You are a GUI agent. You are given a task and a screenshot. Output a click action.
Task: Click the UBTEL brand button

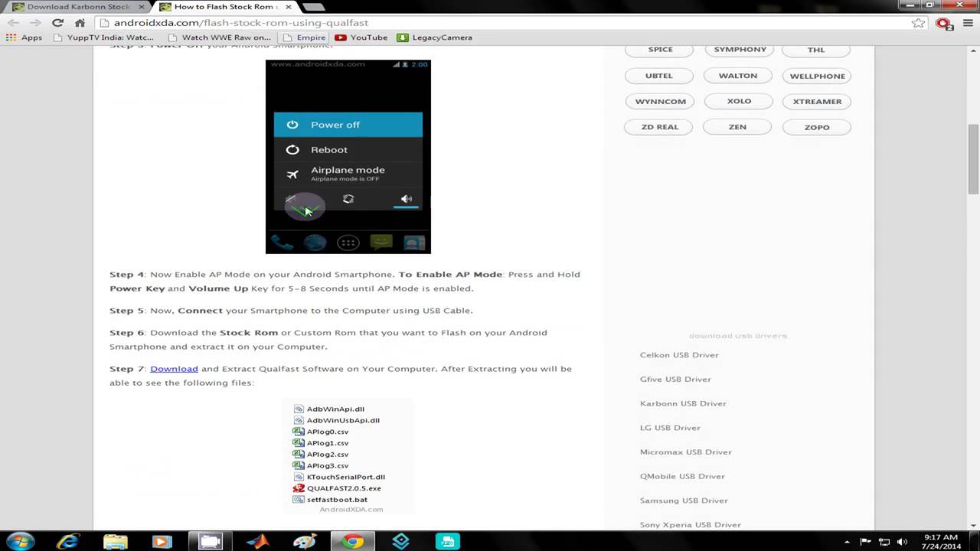659,76
